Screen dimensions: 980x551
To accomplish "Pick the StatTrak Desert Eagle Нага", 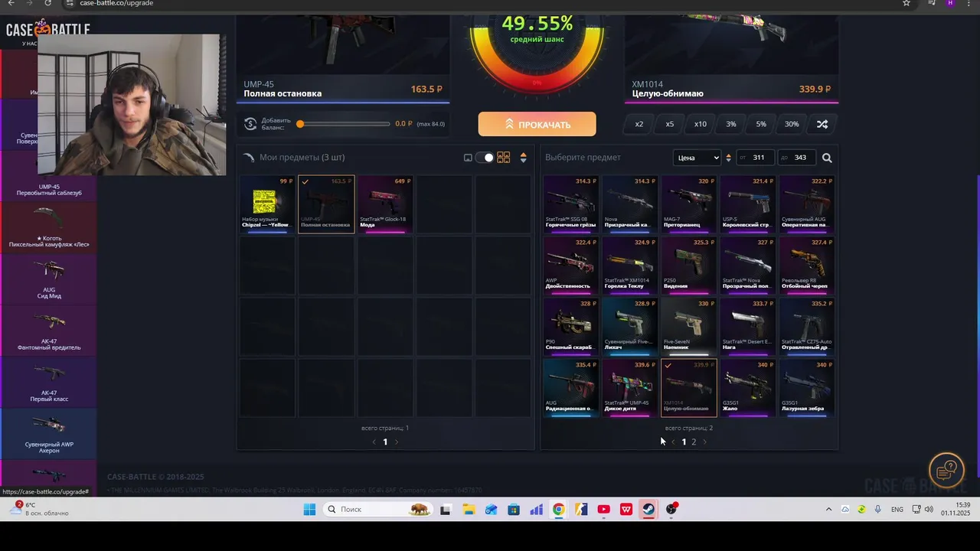I will pyautogui.click(x=748, y=327).
